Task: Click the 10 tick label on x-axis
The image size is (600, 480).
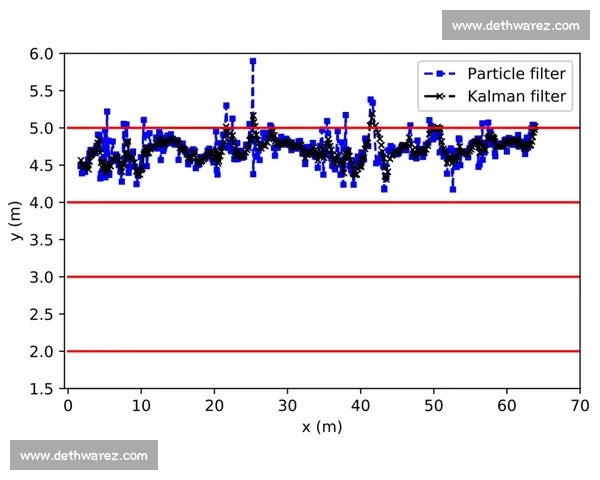Action: point(140,406)
